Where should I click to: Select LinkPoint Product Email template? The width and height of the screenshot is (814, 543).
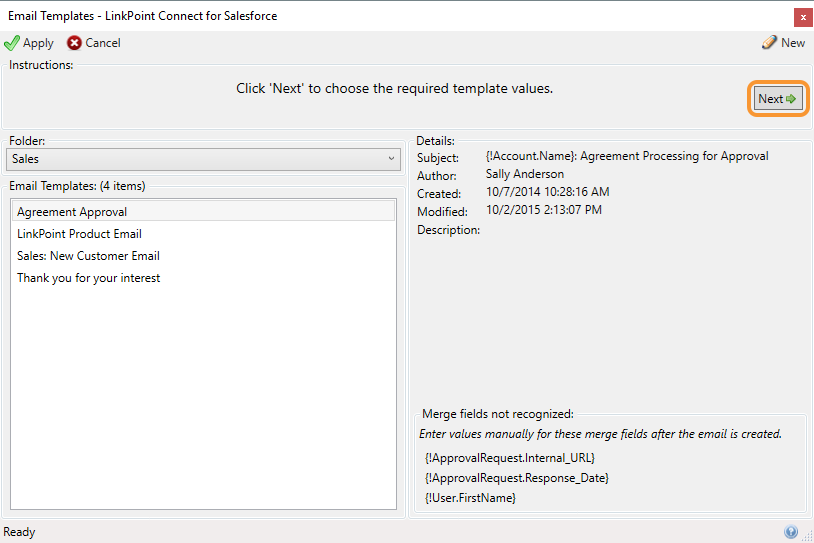tap(204, 234)
